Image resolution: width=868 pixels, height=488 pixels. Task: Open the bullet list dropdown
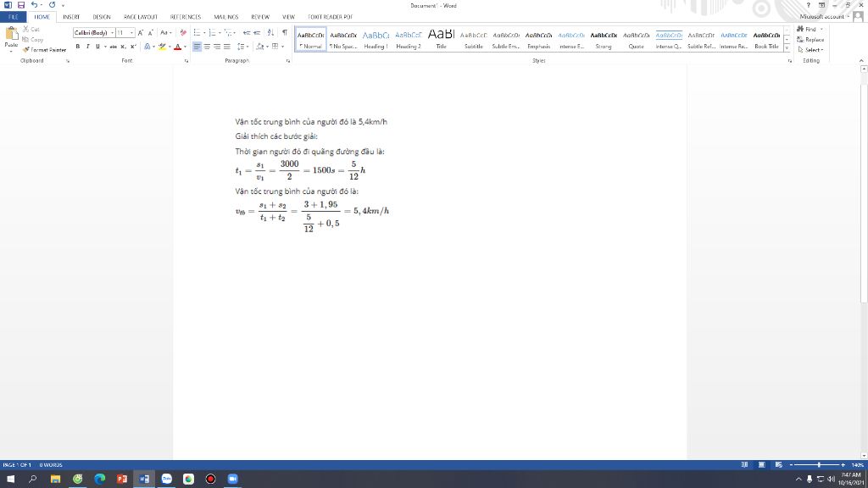coord(204,33)
